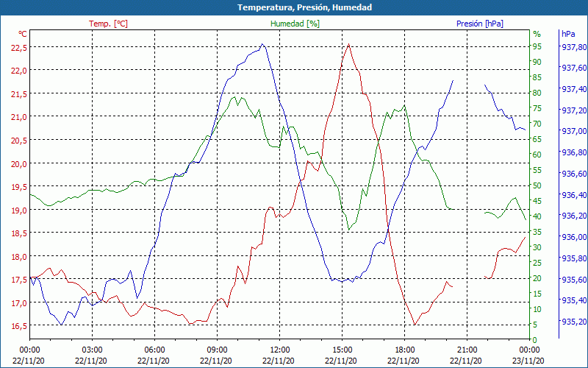Click the 19,5 temperature axis value
The height and width of the screenshot is (368, 588).
19,187
